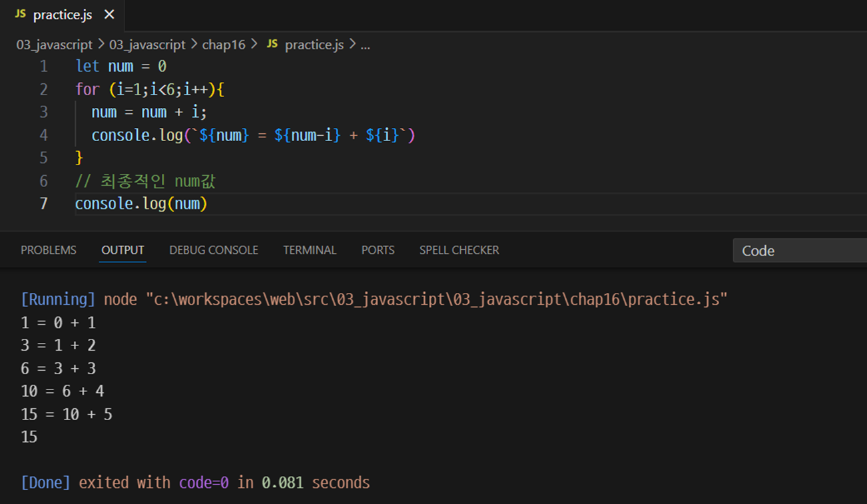
Task: Click the output line '3 = 1 + 2'
Action: (58, 346)
